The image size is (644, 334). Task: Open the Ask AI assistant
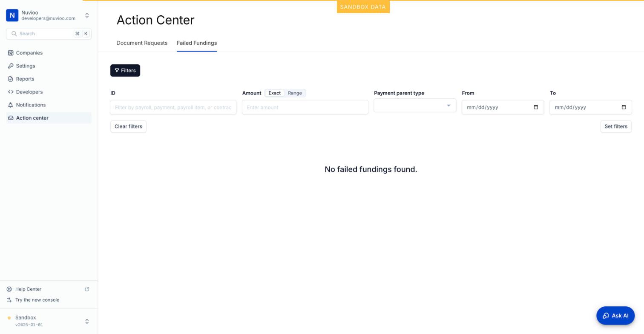coord(615,316)
